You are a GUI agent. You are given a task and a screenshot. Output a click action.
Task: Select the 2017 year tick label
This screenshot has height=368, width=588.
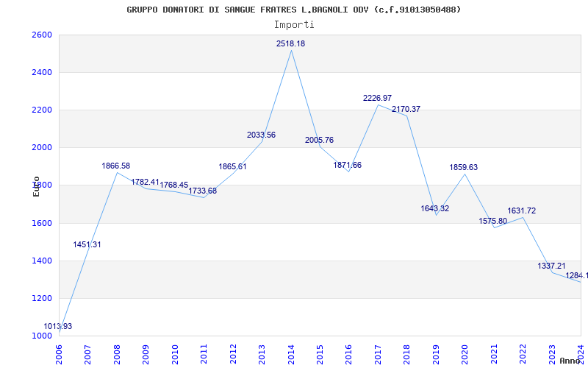click(x=378, y=353)
